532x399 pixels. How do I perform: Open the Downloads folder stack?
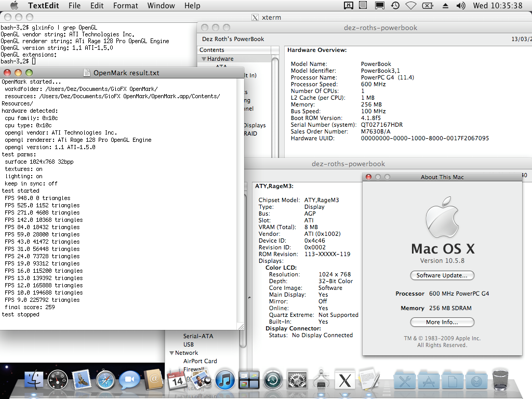476,380
